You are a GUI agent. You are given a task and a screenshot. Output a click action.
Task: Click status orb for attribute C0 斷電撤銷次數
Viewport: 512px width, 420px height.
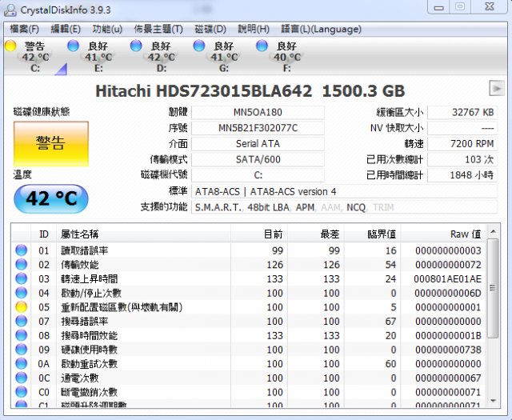22,392
